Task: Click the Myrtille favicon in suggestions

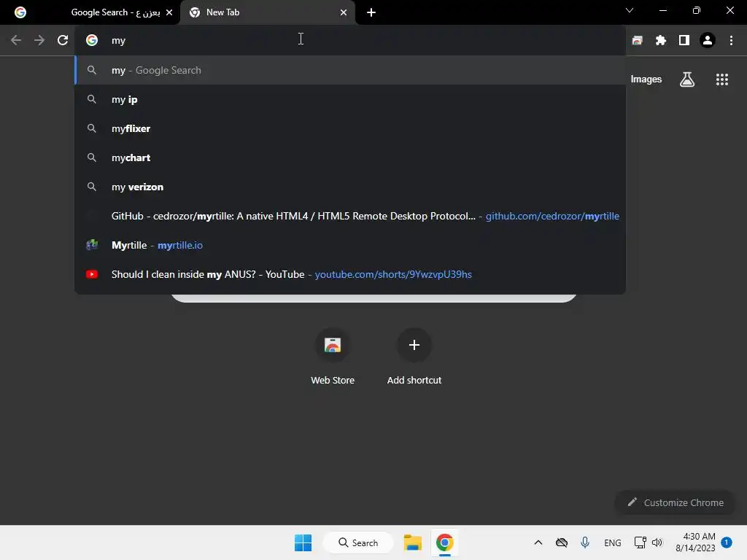Action: click(92, 245)
